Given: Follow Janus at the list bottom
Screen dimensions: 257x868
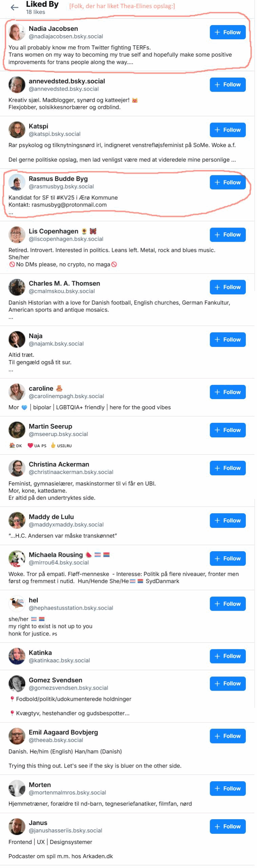Looking at the screenshot, I should coord(227,826).
